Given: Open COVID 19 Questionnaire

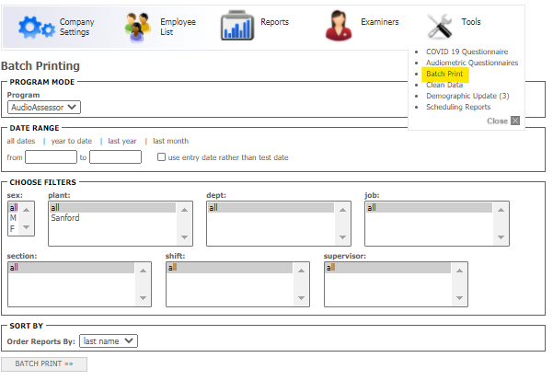Looking at the screenshot, I should tap(467, 52).
